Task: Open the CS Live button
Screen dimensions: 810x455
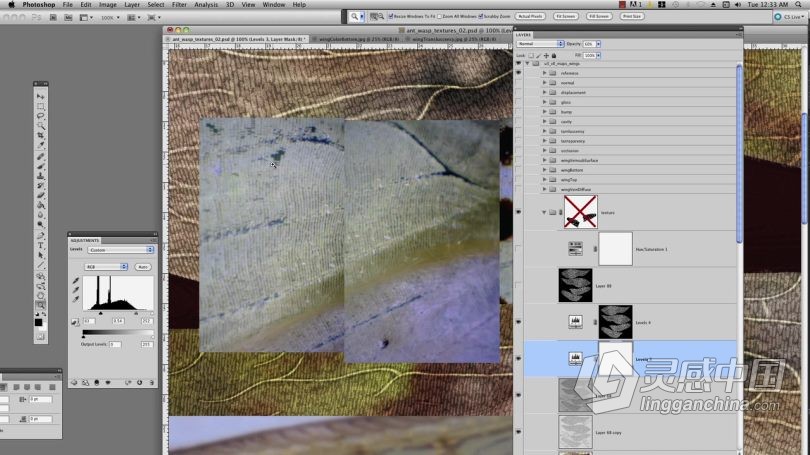Action: (x=790, y=17)
